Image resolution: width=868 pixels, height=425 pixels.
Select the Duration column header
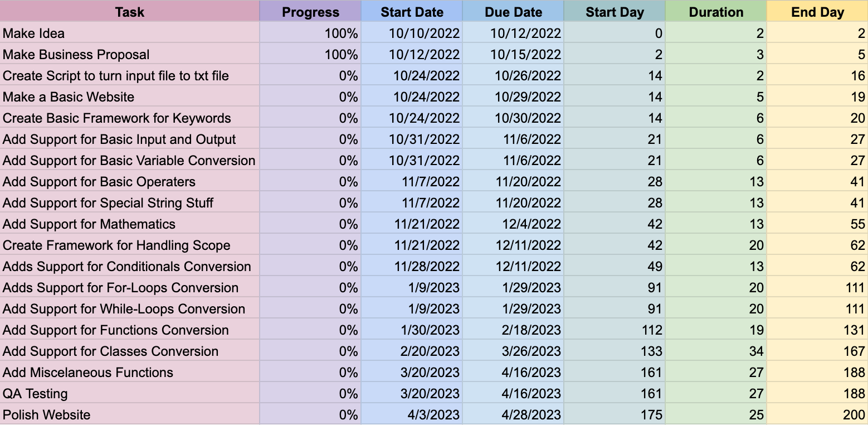(x=716, y=12)
